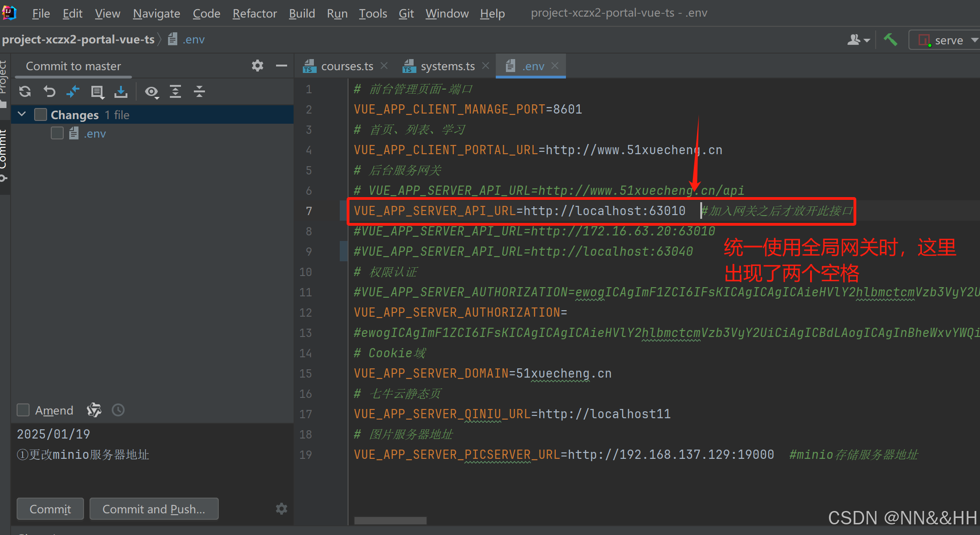Click the Refresh changes icon
This screenshot has height=535, width=980.
click(25, 92)
